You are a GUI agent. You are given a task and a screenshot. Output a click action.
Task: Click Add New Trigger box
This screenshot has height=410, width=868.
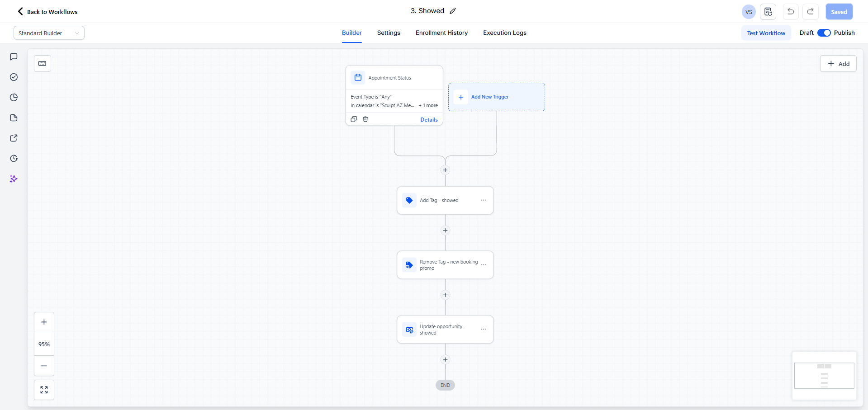pyautogui.click(x=496, y=97)
